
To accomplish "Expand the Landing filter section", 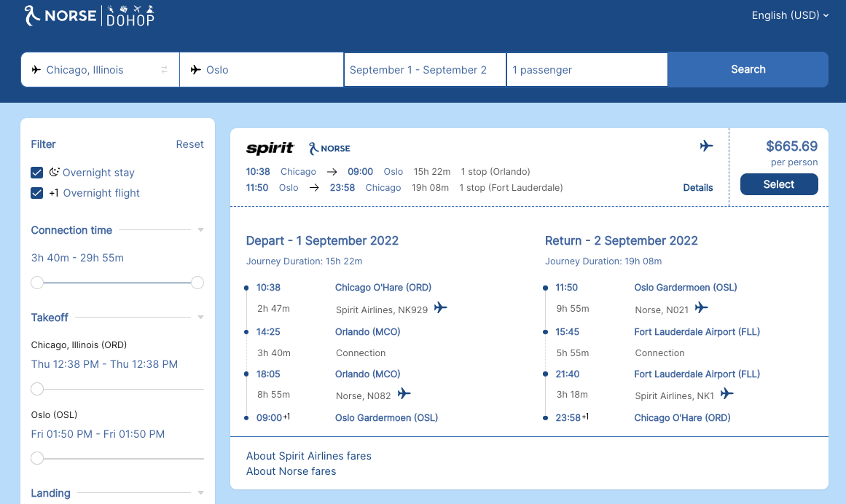I will click(200, 493).
